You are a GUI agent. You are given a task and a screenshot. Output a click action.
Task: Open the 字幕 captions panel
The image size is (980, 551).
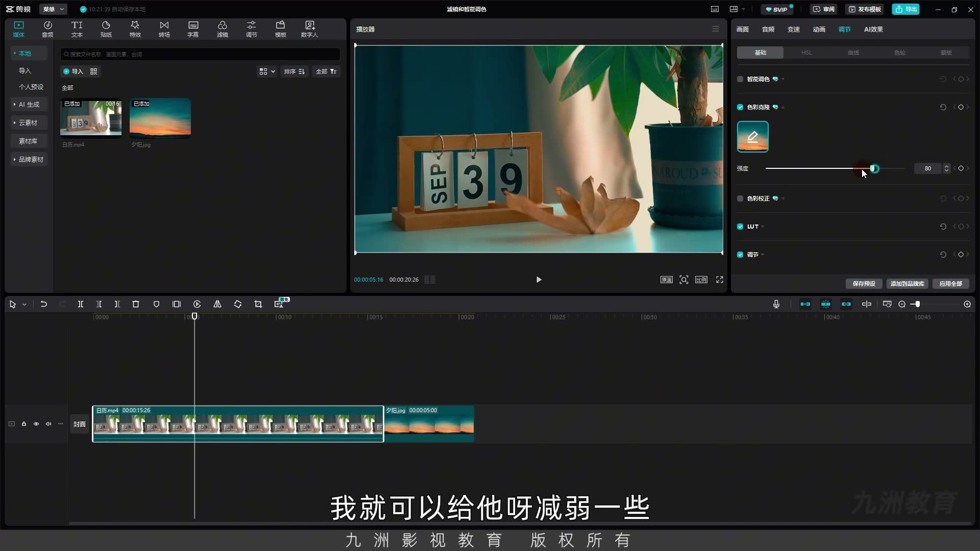pyautogui.click(x=193, y=29)
